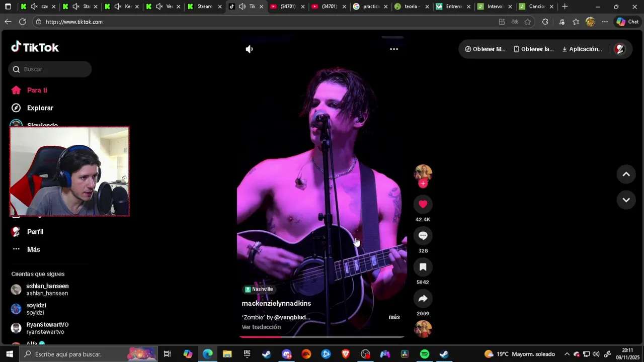Click Ver traducción under caption

261,327
